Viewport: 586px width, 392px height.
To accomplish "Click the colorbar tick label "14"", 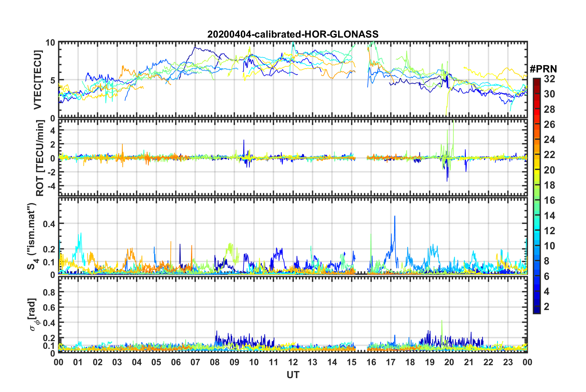I will coord(549,216).
